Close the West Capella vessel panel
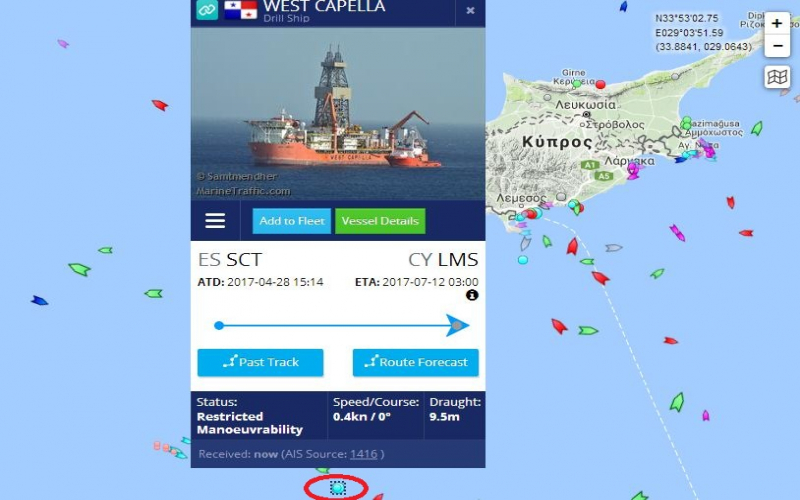Viewport: 800px width, 500px height. pos(470,10)
